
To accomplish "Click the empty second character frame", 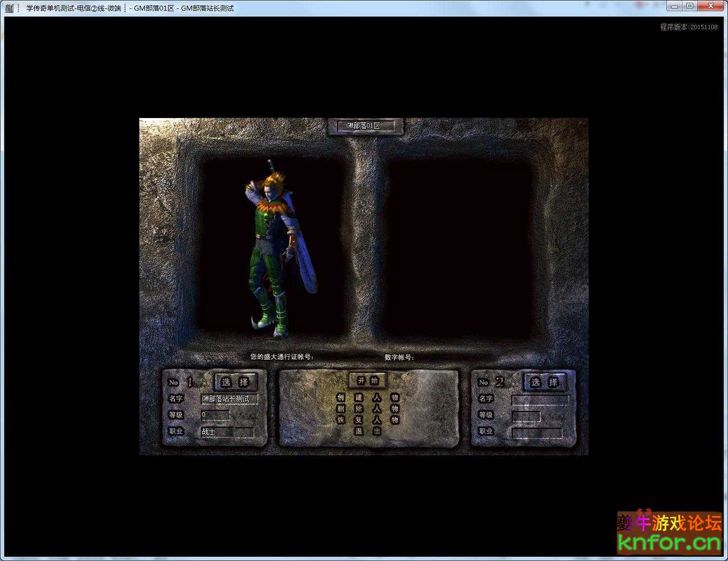I will point(459,247).
